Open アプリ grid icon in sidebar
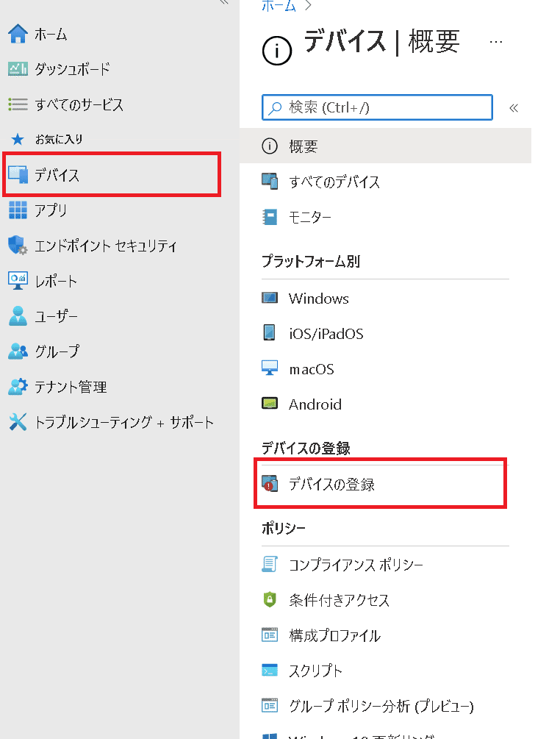The image size is (560, 739). coord(18,210)
